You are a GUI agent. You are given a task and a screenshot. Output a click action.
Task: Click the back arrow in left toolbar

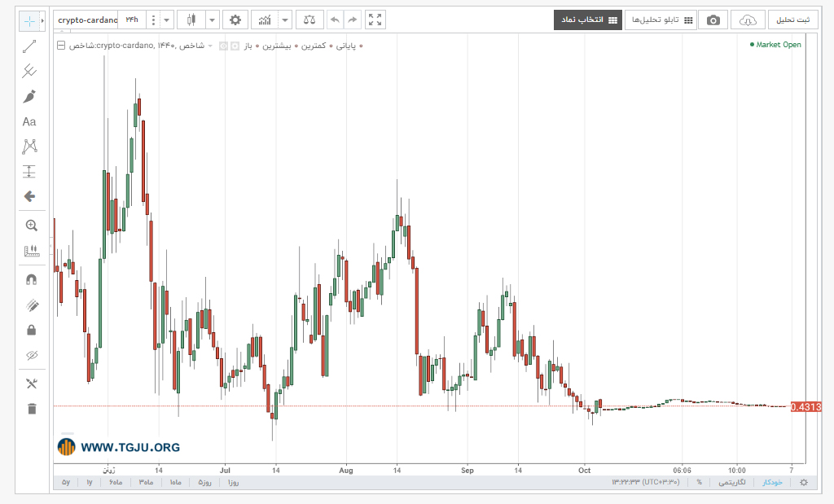[29, 197]
